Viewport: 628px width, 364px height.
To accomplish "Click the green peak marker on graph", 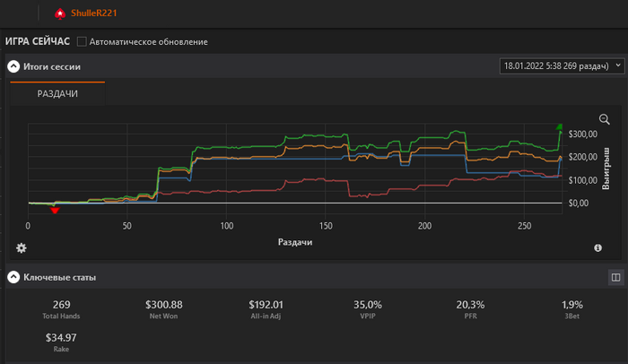I will pos(560,127).
